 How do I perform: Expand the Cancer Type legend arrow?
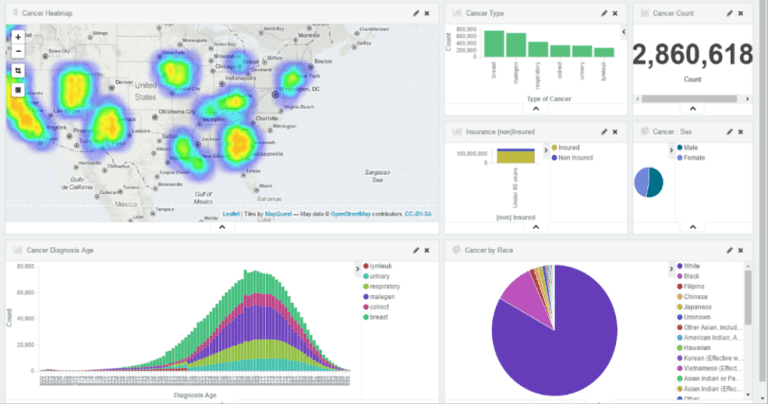click(623, 32)
